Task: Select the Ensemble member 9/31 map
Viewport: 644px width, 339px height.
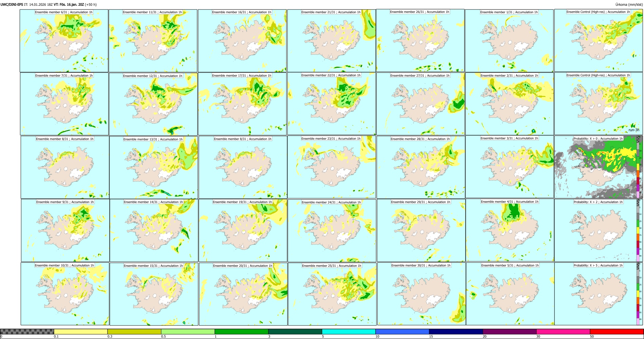Action: tap(65, 231)
